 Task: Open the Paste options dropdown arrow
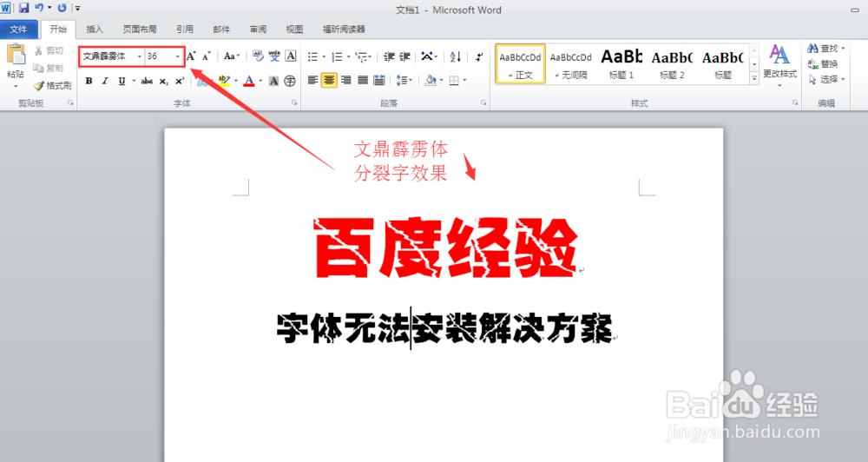click(16, 87)
